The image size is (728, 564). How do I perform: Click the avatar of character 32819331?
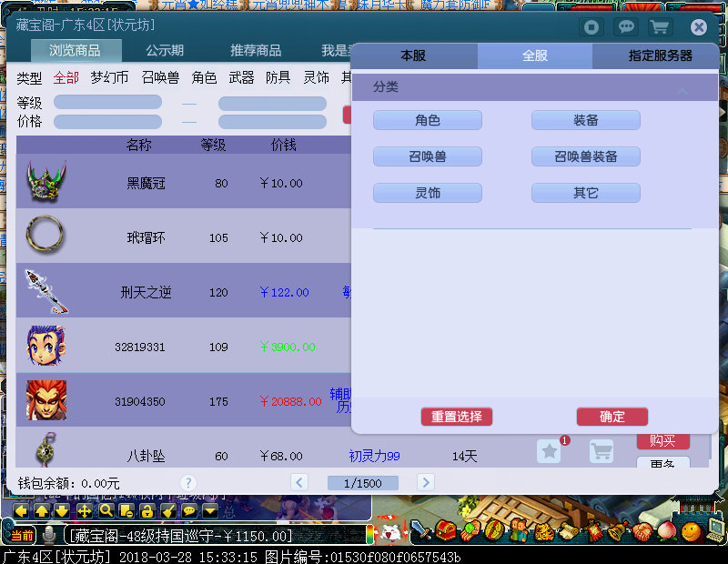coord(46,346)
